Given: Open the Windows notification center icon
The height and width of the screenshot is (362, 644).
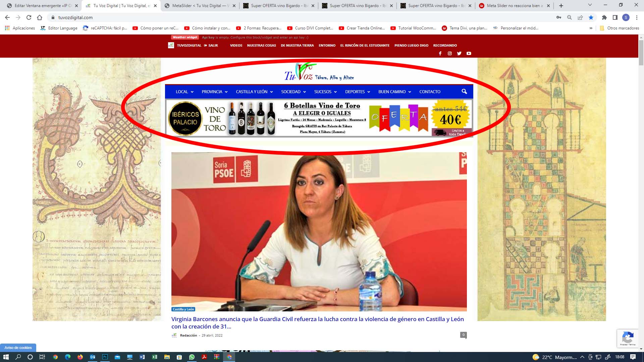Looking at the screenshot, I should [633, 357].
